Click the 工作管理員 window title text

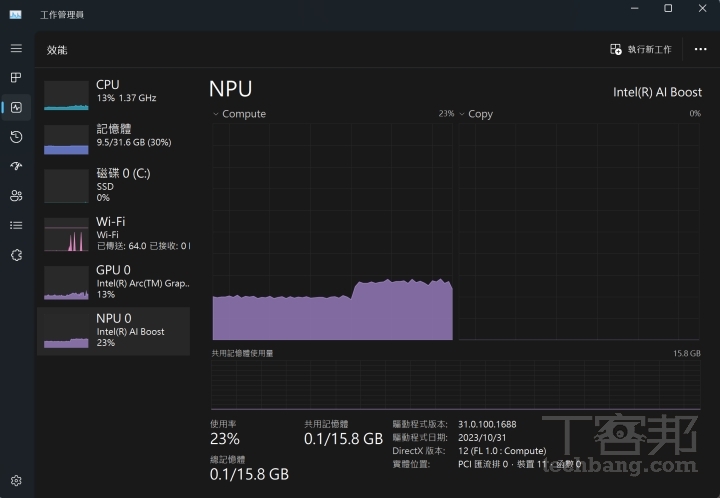coord(62,15)
